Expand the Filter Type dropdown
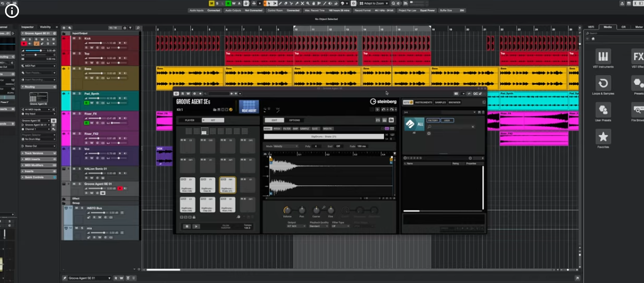The height and width of the screenshot is (283, 644). click(340, 226)
